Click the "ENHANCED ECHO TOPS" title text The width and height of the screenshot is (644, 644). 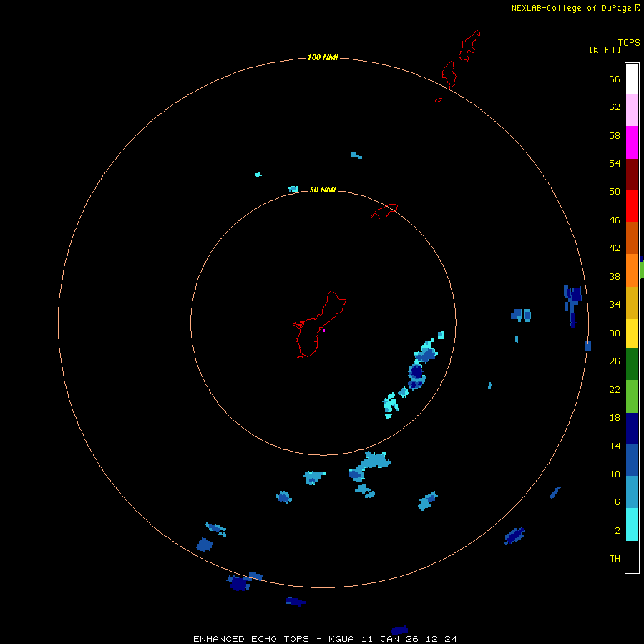pos(251,639)
